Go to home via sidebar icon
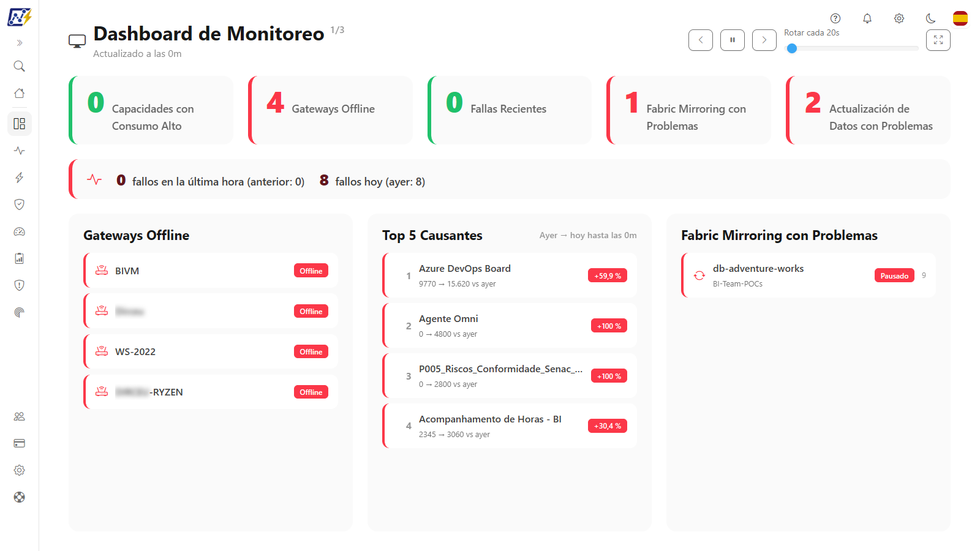This screenshot has height=551, width=980. coord(20,93)
